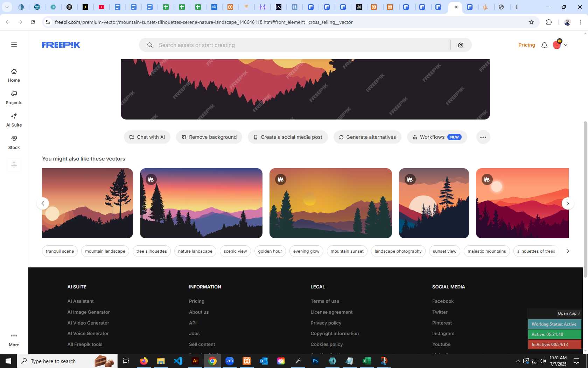Open AI Image Generator footer link
The height and width of the screenshot is (368, 588).
tap(89, 312)
